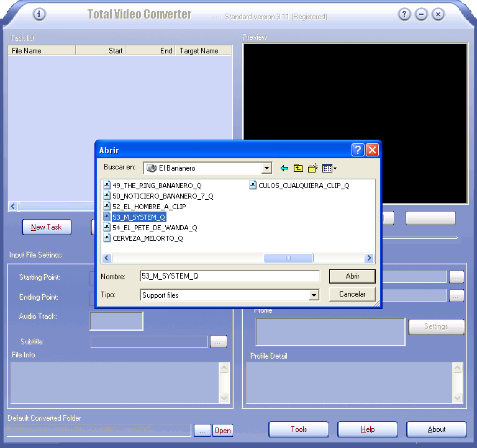The height and width of the screenshot is (448, 477).
Task: Click the Profile box
Action: tap(330, 332)
